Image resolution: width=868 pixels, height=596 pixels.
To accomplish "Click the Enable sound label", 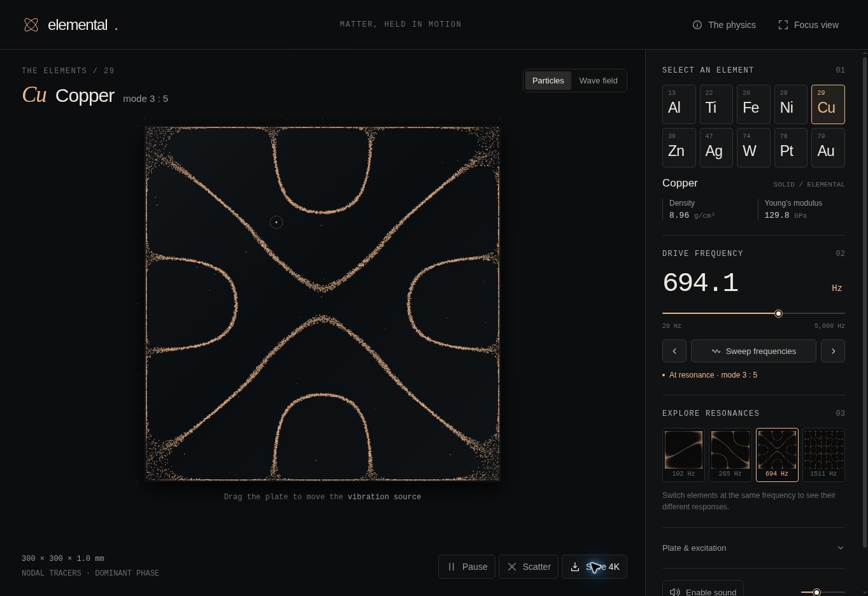I will (x=711, y=592).
